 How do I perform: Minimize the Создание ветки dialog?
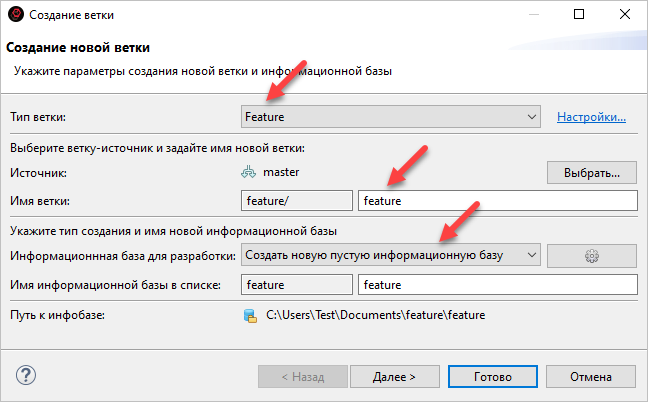pyautogui.click(x=532, y=15)
